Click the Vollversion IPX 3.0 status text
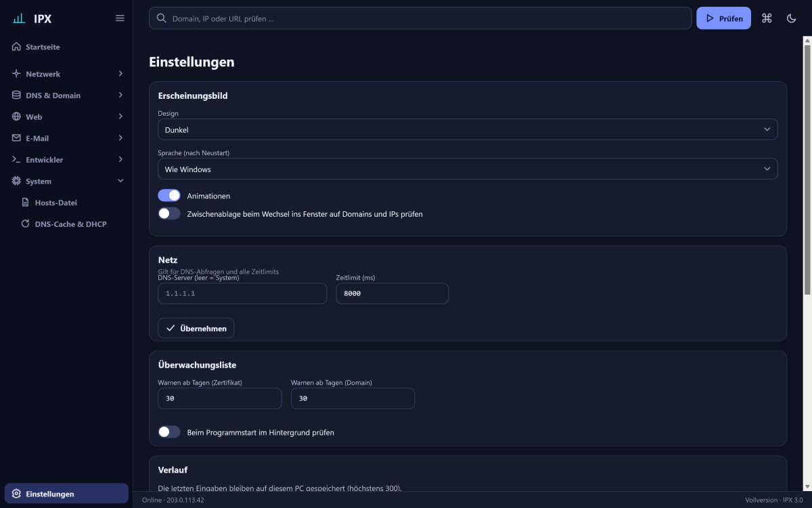Screen dimensions: 812x508 (x=773, y=500)
